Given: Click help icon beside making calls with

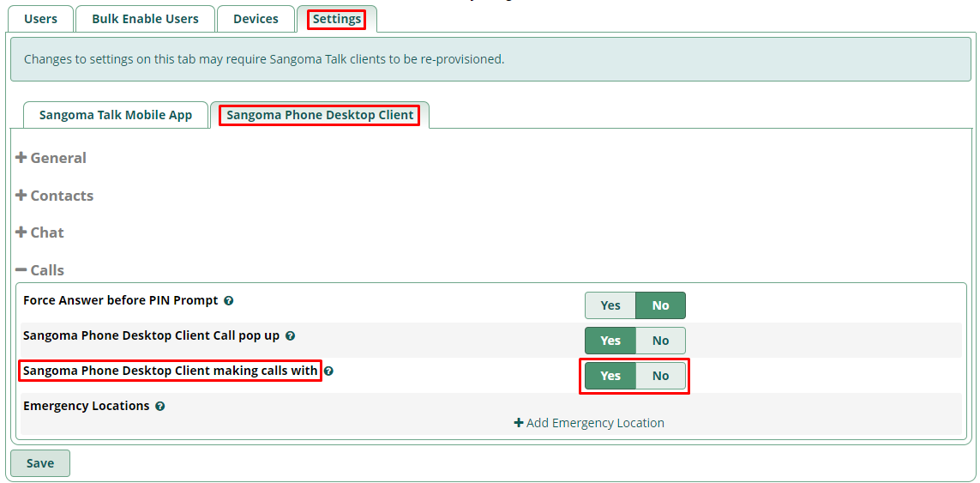Looking at the screenshot, I should click(328, 371).
